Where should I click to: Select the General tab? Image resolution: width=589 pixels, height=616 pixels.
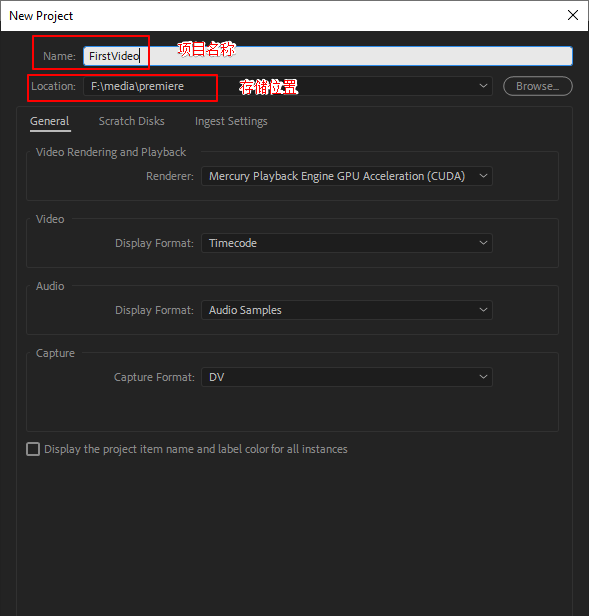(50, 121)
